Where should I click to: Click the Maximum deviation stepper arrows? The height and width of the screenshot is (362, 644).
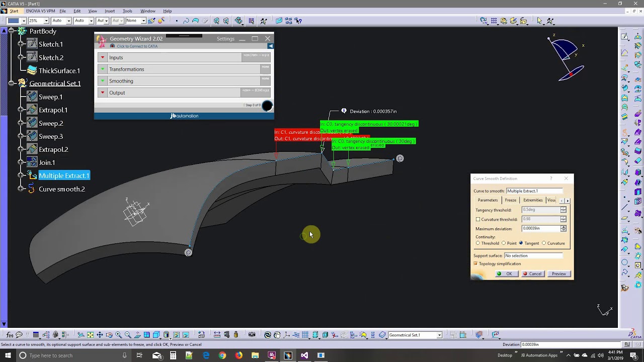(x=563, y=229)
